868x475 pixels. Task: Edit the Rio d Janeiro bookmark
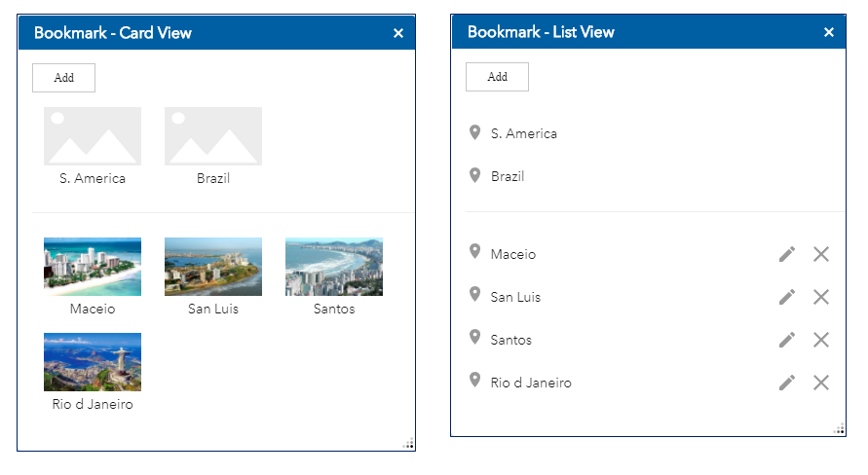coord(787,383)
